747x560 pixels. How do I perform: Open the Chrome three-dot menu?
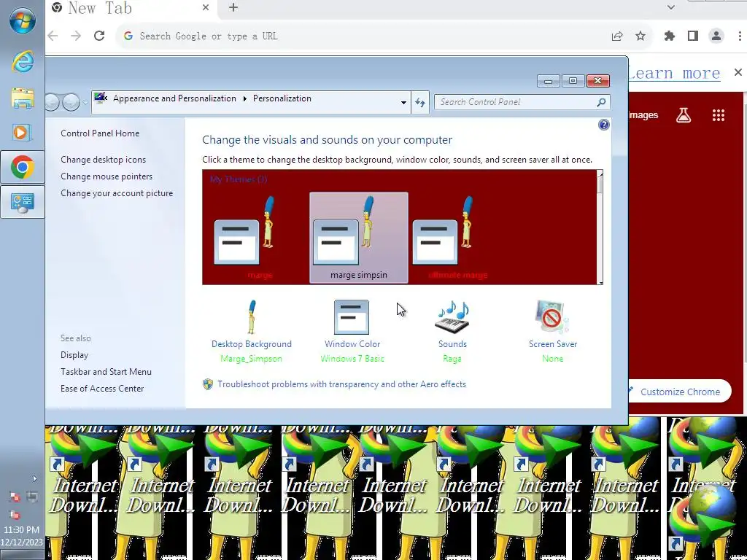(740, 36)
